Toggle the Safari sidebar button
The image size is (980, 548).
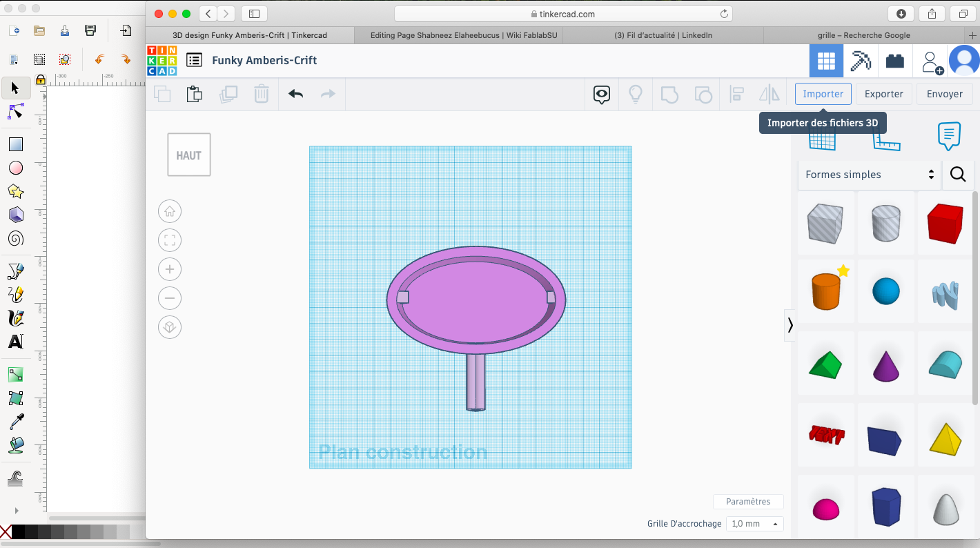pyautogui.click(x=254, y=14)
